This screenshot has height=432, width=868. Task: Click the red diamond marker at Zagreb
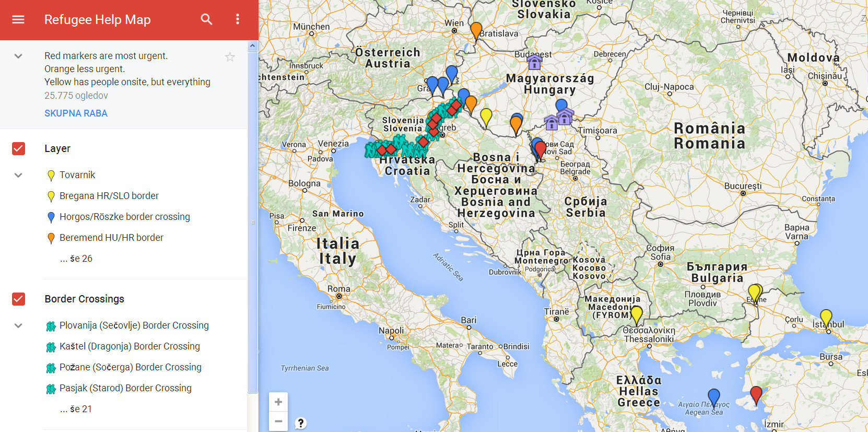coord(433,132)
